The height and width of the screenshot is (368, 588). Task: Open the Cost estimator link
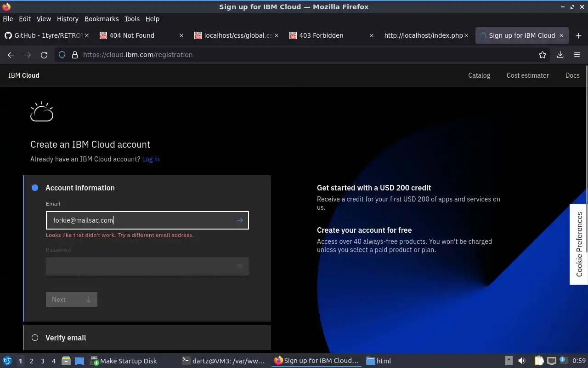528,75
